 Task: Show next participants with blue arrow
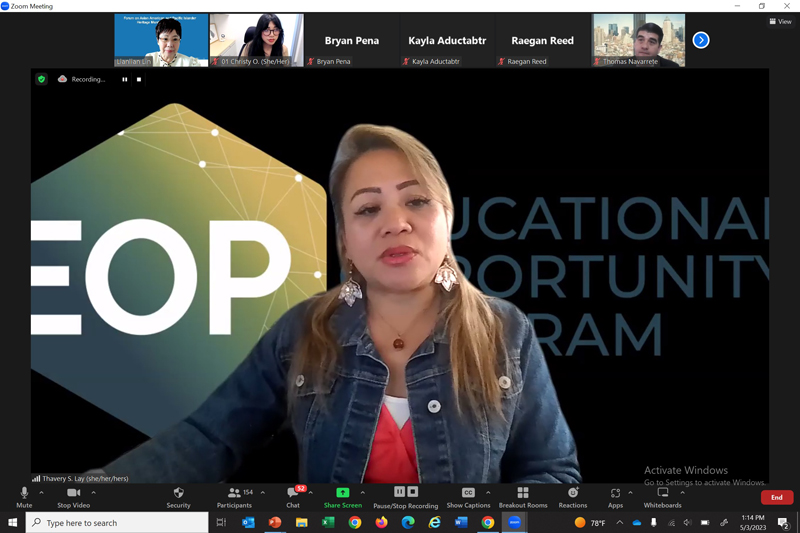(x=701, y=40)
